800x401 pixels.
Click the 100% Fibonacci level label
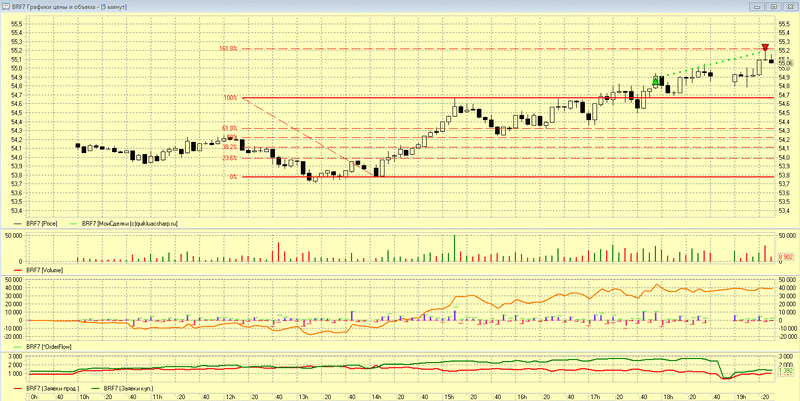click(230, 97)
